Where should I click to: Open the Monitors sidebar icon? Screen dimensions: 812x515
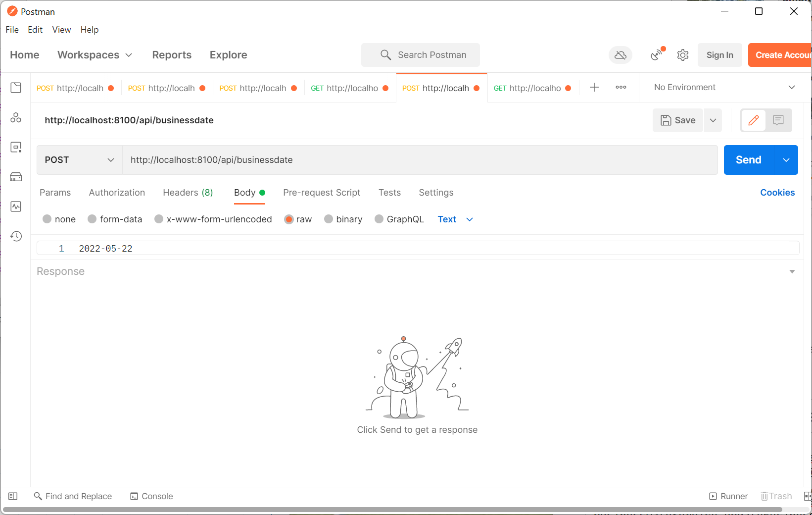(16, 206)
